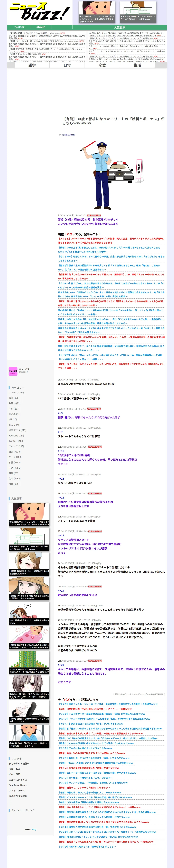Open sidebar thumbnail 毎日マグネシウムを入れた風呂

pos(29,638)
